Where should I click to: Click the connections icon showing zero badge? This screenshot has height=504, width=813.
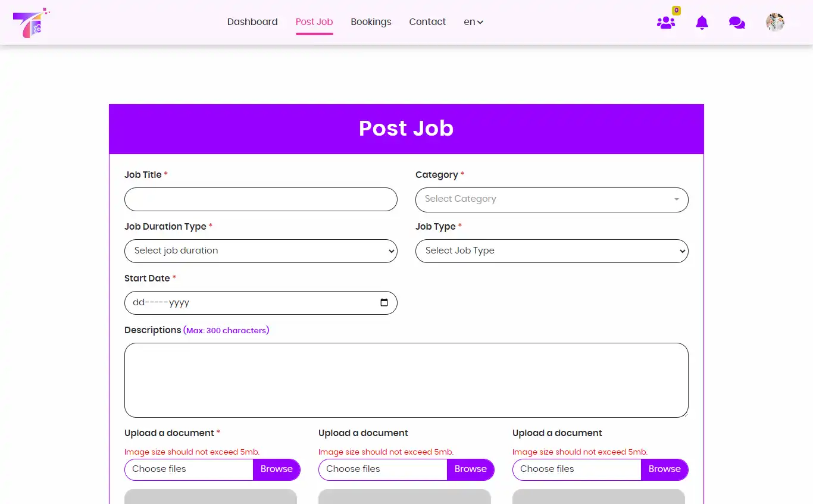666,23
